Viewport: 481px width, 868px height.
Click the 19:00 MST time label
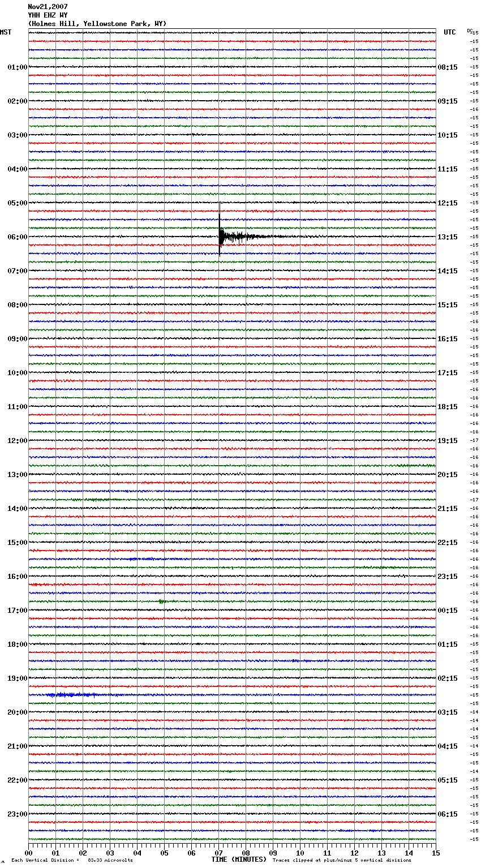tap(17, 678)
